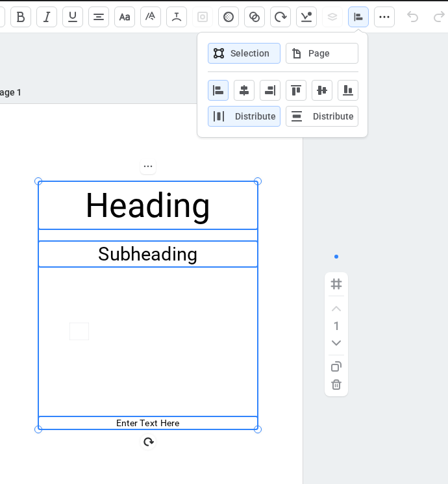
Task: Click the align position toolbar button
Action: [x=358, y=17]
